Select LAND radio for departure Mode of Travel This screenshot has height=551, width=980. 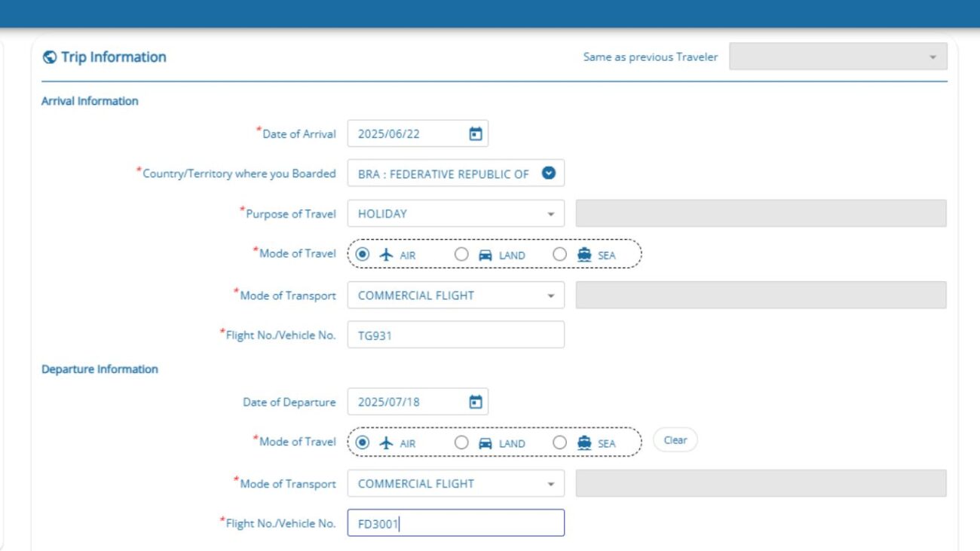point(461,443)
